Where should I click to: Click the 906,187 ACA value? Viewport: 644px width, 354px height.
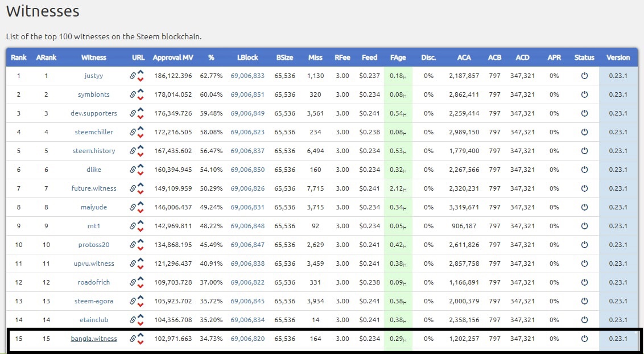click(x=464, y=226)
